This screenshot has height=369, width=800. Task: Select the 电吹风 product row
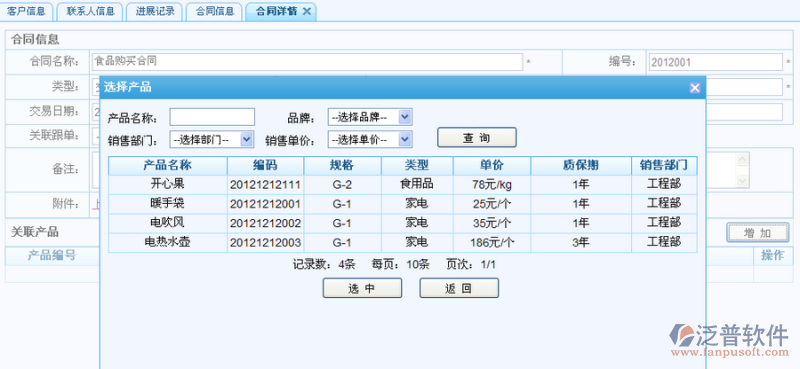[403, 224]
